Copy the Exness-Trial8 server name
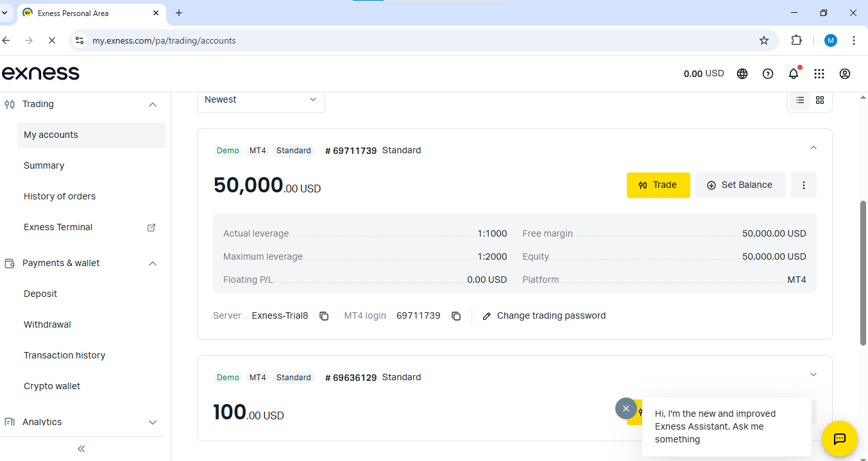Viewport: 868px width, 461px height. coord(324,316)
